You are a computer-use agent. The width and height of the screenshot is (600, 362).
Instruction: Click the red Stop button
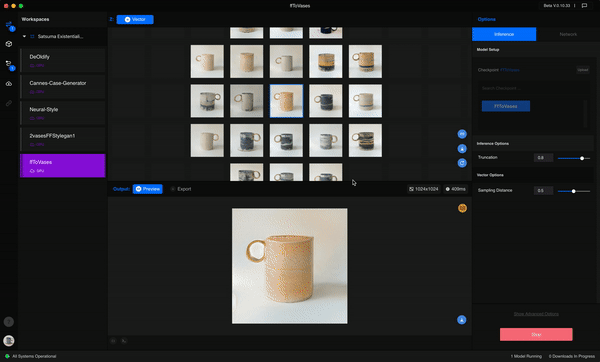click(536, 334)
